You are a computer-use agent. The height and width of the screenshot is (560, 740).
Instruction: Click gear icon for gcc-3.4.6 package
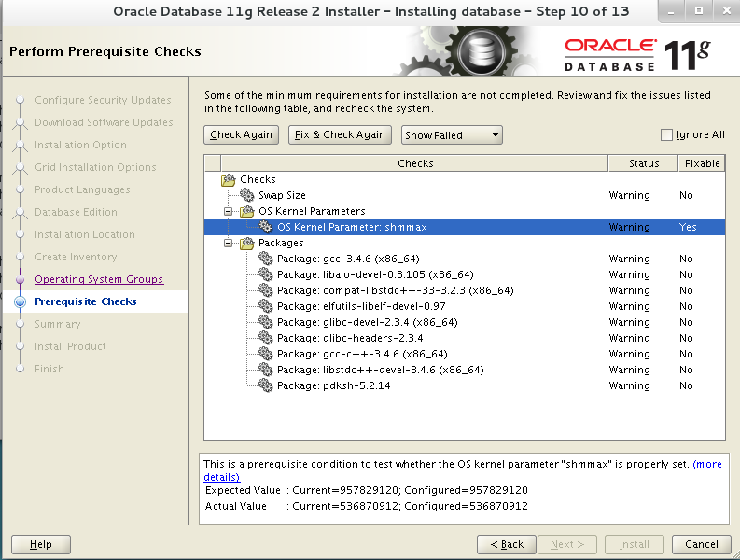[266, 259]
